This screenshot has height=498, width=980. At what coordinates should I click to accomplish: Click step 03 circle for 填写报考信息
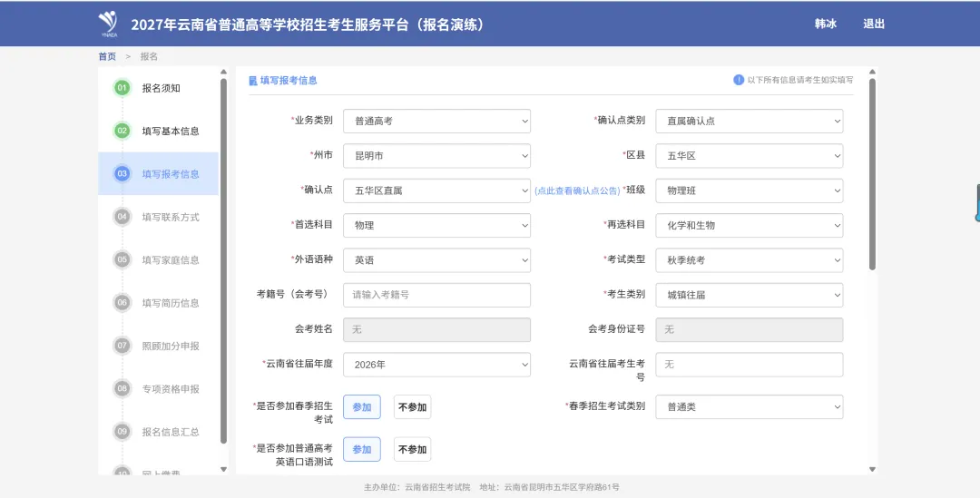click(122, 173)
